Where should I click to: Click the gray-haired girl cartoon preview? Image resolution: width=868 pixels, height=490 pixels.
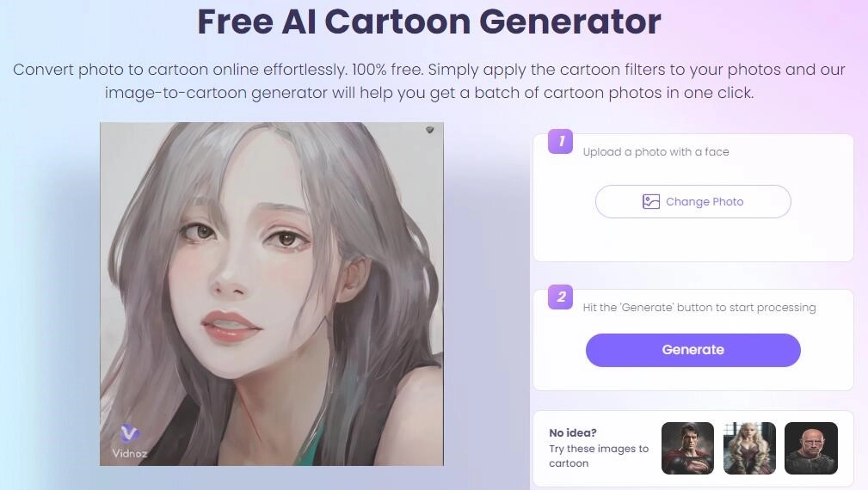click(x=271, y=294)
